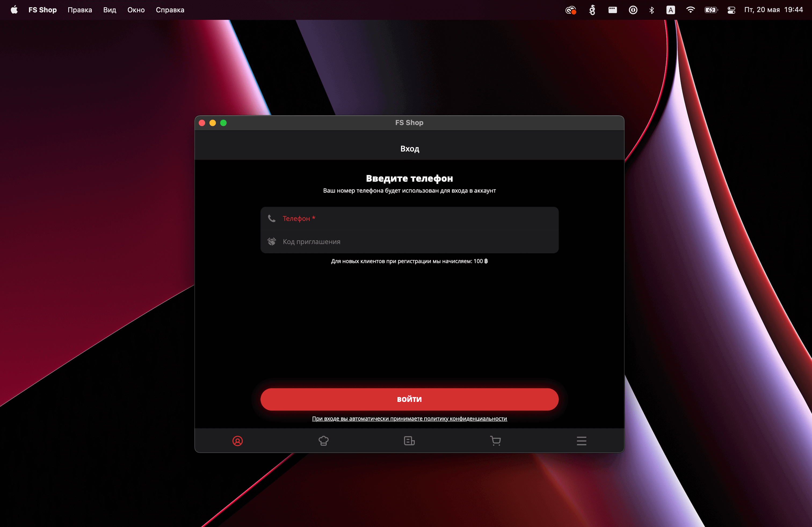The height and width of the screenshot is (527, 812).
Task: Check the battery charging status icon
Action: (x=711, y=10)
